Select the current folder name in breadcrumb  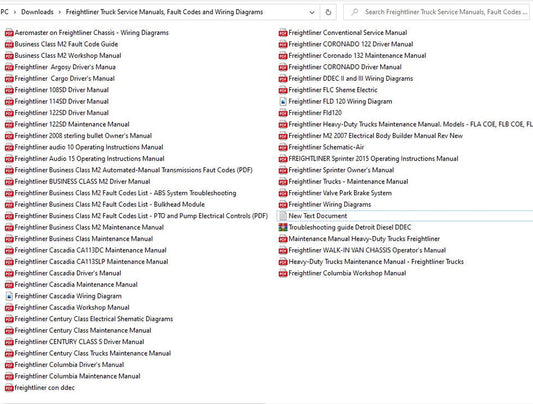coord(164,12)
